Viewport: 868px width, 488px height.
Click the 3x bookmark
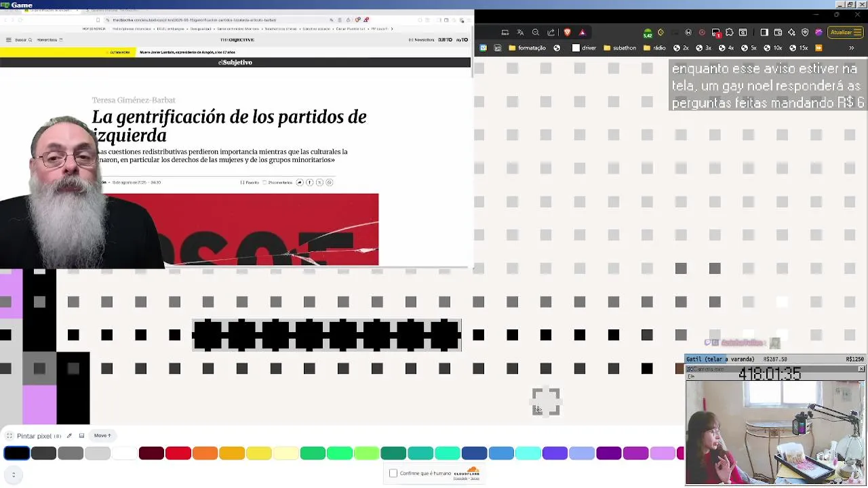(704, 48)
